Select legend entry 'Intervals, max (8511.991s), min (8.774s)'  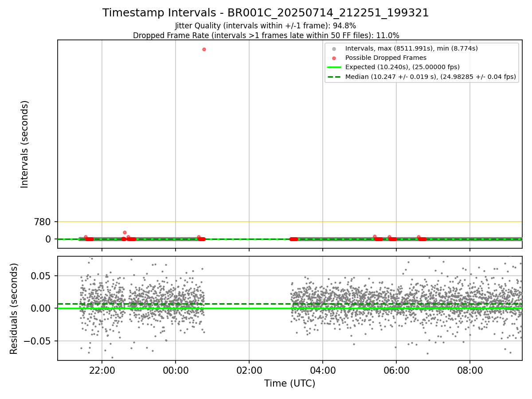pos(411,48)
